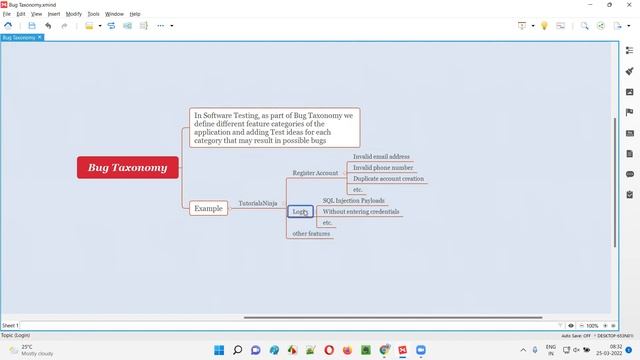Screen dimensions: 640x360
Task: Save the Bug Taxonomy file
Action: pos(32,26)
